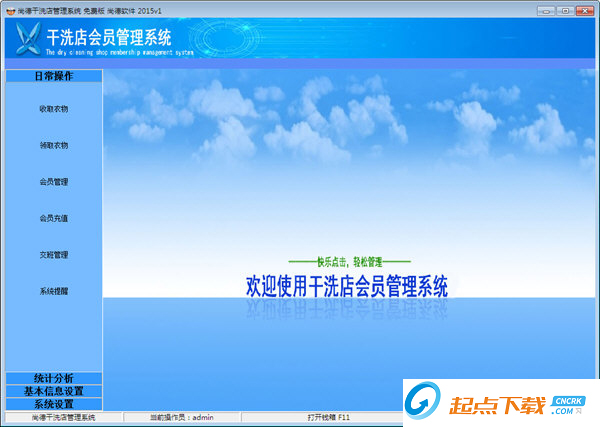Viewport: 600px width, 427px height.
Task: Expand the 基本信息设置 sidebar section
Action: 54,391
